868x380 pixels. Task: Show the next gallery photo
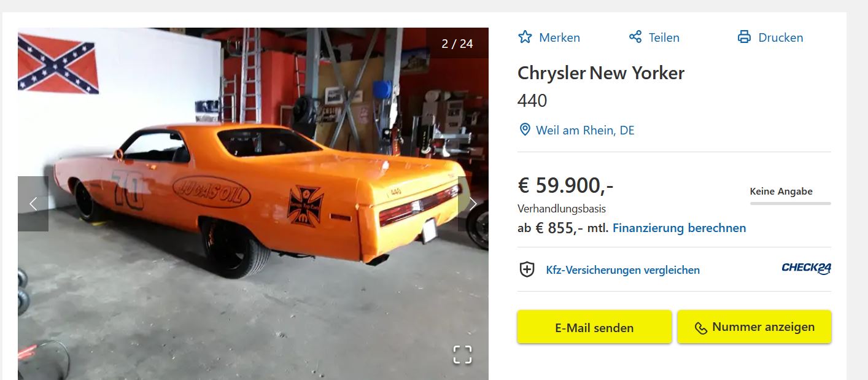473,204
